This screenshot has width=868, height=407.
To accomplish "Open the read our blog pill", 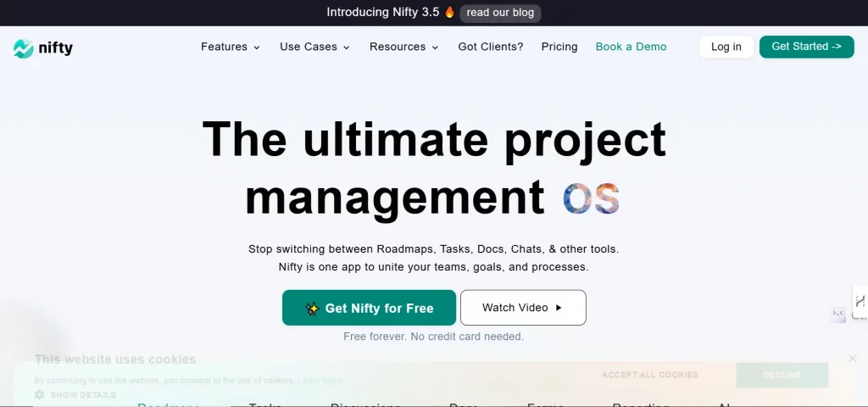I will point(500,13).
